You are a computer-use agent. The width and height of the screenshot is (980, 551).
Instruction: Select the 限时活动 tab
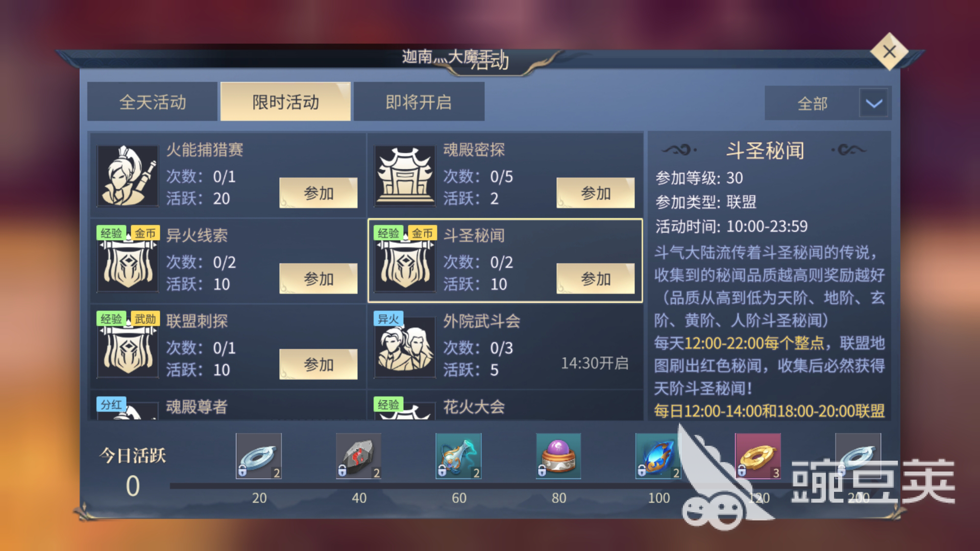pos(286,102)
